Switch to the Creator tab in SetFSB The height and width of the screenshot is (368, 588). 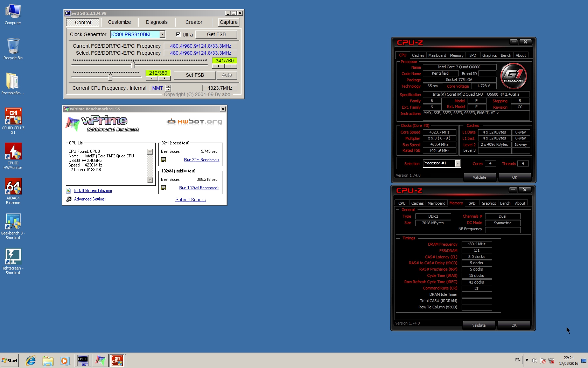194,22
